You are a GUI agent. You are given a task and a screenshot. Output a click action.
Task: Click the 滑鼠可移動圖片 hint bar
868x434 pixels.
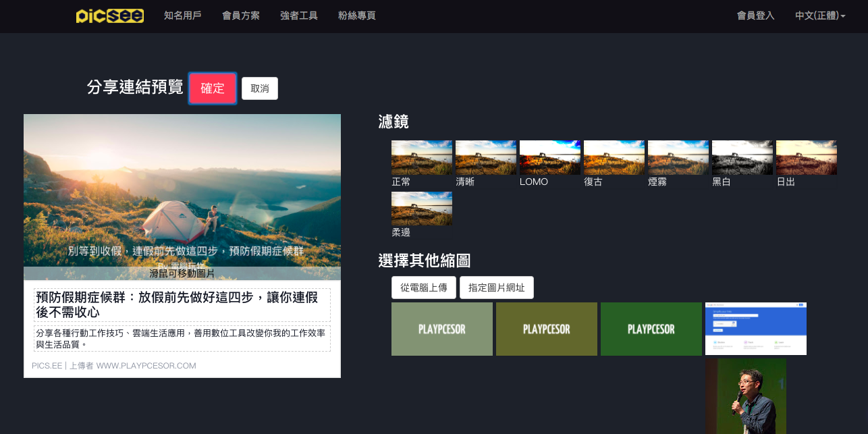pyautogui.click(x=182, y=273)
